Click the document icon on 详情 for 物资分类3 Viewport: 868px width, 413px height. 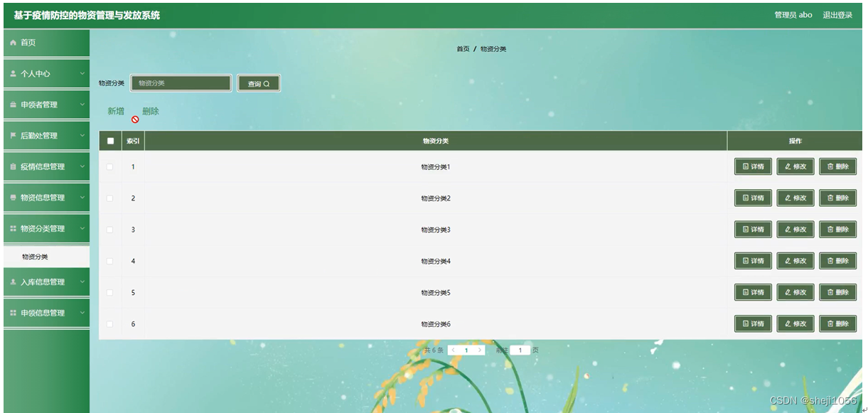745,230
